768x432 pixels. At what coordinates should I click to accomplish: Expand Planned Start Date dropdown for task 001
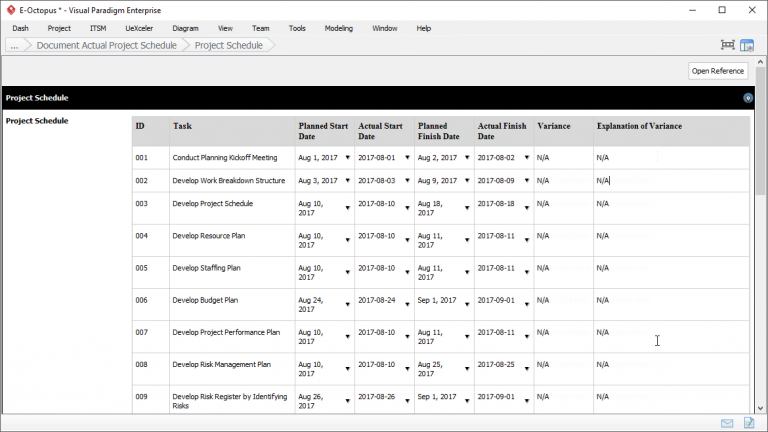pyautogui.click(x=348, y=158)
